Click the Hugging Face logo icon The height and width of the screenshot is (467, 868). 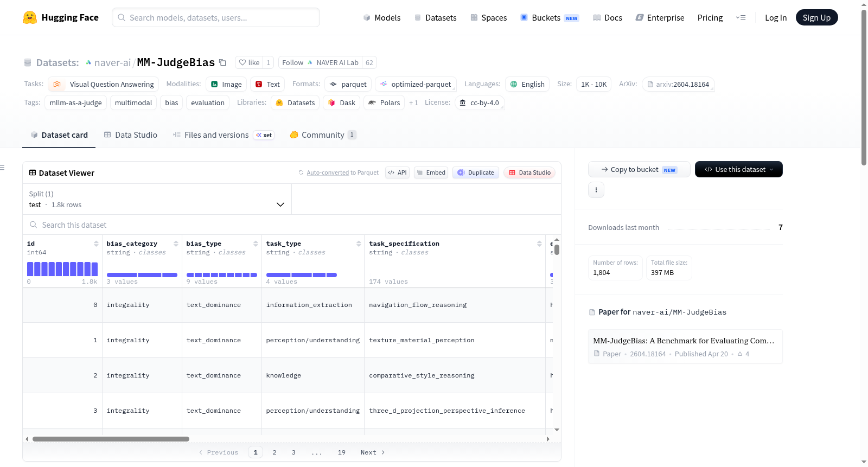coord(30,17)
